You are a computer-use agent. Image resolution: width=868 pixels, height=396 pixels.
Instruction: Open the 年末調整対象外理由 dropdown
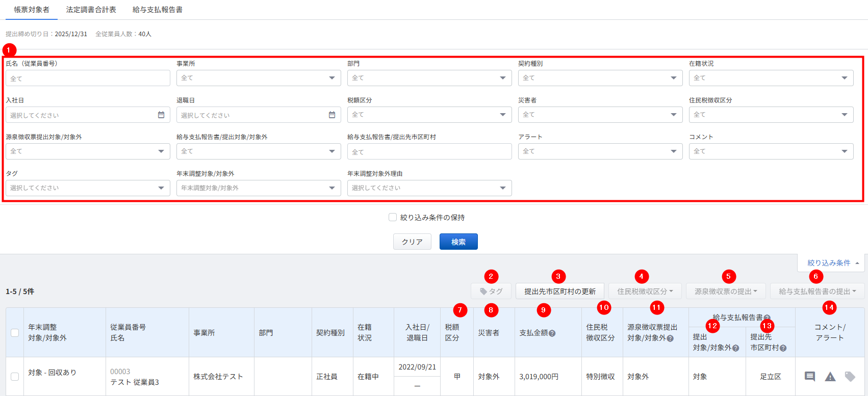(x=429, y=188)
